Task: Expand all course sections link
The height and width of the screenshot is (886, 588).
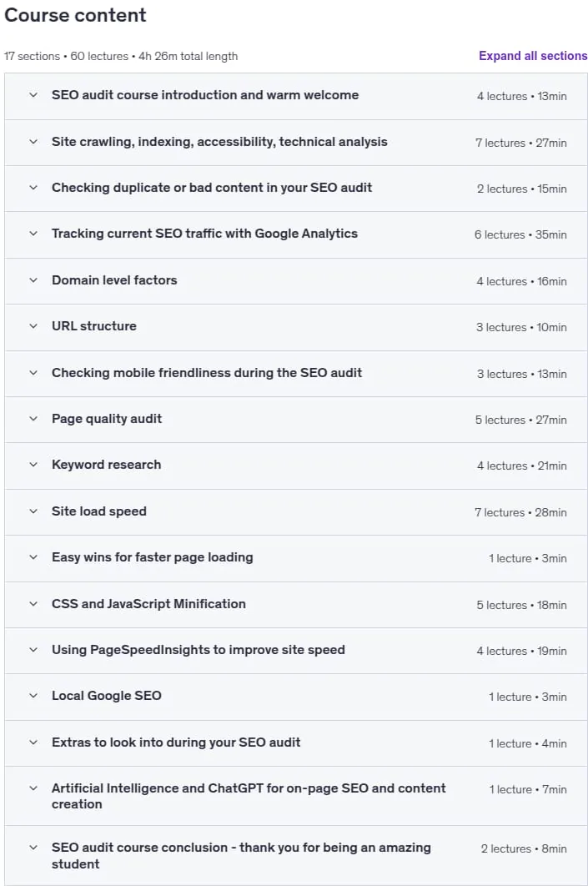Action: (533, 56)
